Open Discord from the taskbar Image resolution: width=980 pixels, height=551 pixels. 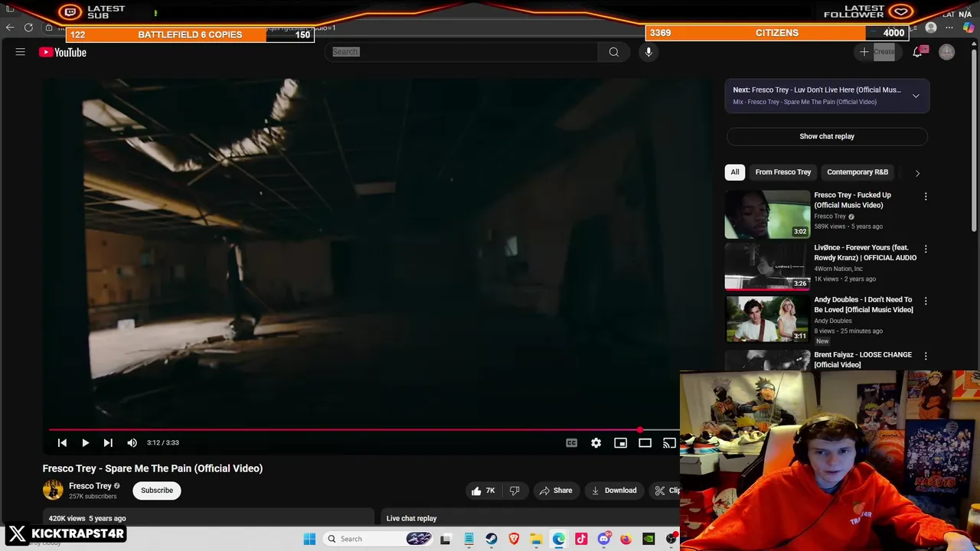(604, 539)
